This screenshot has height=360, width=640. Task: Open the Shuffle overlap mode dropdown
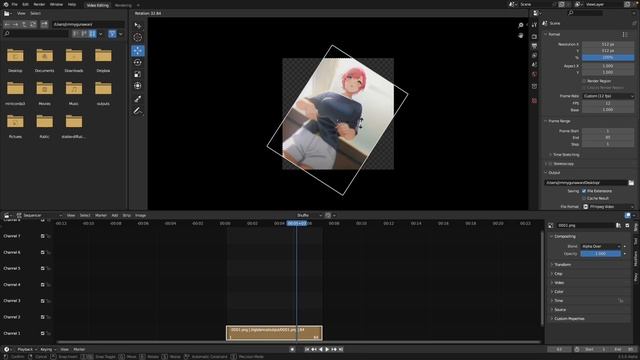pyautogui.click(x=309, y=215)
